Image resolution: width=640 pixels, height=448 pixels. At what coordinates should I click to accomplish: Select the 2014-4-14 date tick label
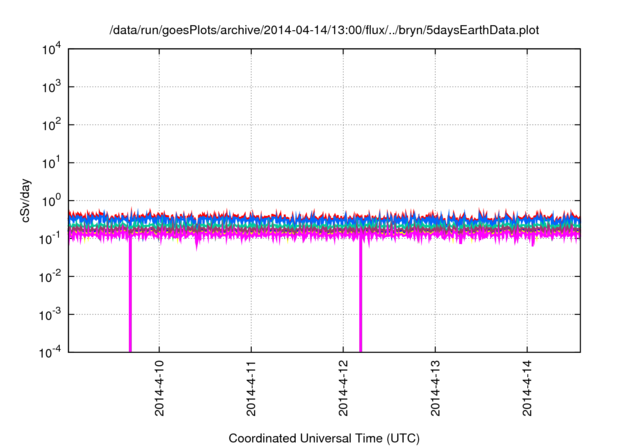[x=527, y=388]
